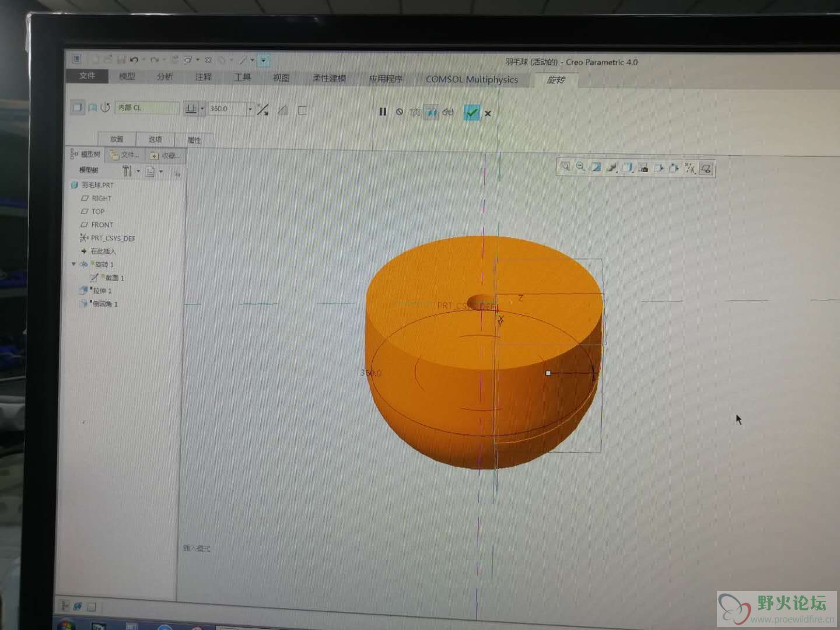The image size is (840, 630).
Task: Open the 360.0 angle value dropdown arrow
Action: tap(250, 109)
